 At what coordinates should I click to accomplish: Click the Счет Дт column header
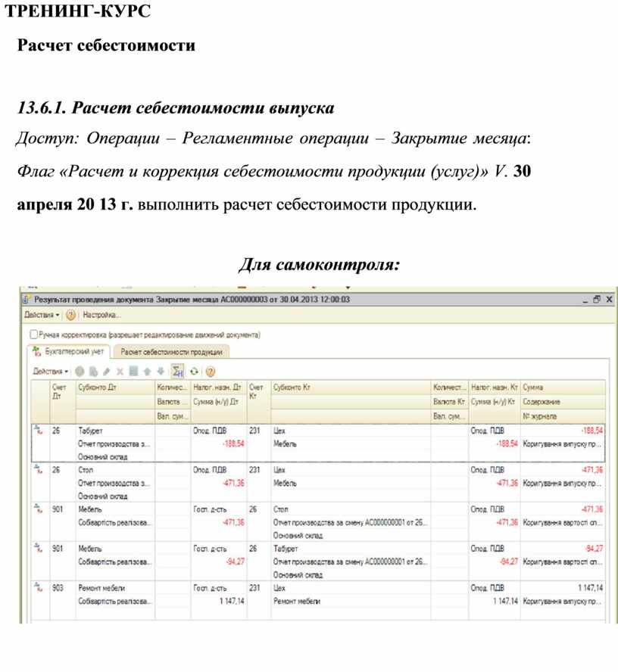coord(63,402)
